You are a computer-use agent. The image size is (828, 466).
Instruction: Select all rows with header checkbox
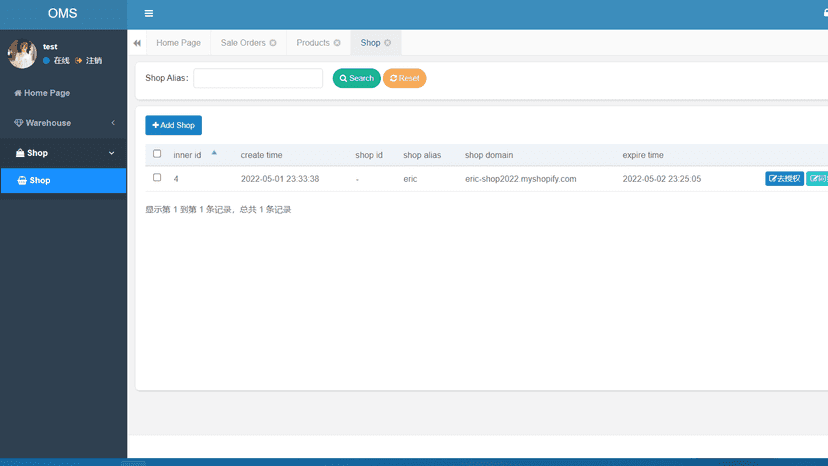(x=157, y=154)
